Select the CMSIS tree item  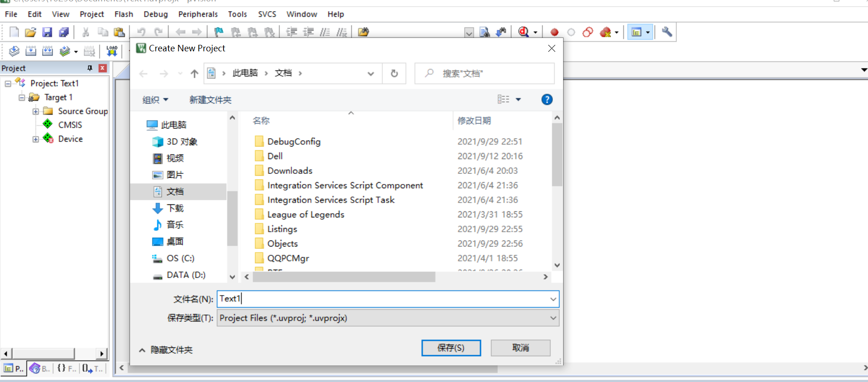70,125
